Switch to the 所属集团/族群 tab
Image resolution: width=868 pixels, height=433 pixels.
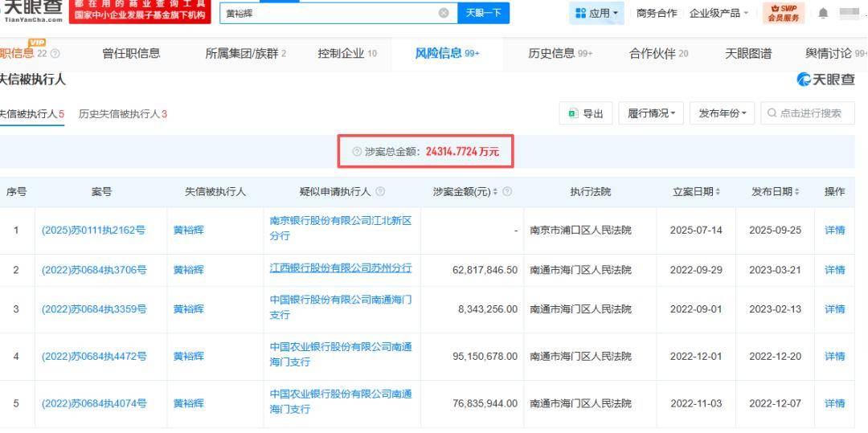245,54
